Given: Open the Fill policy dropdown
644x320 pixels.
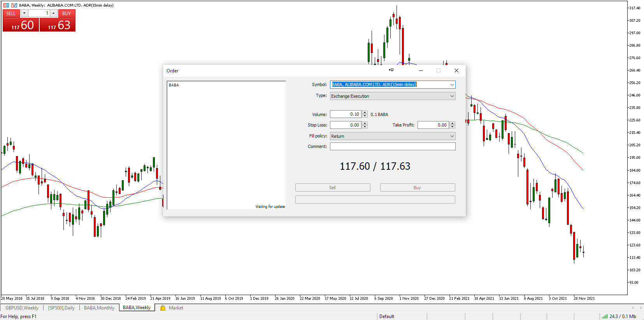Looking at the screenshot, I should 393,136.
